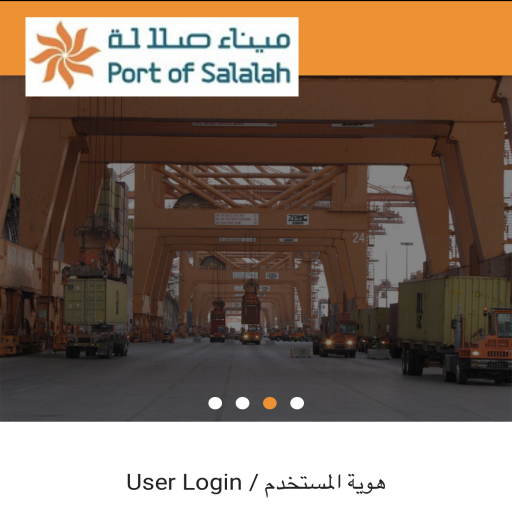Click the Arabic "هوية المستخدم" heading
Viewport: 512px width, 512px height.
click(325, 483)
